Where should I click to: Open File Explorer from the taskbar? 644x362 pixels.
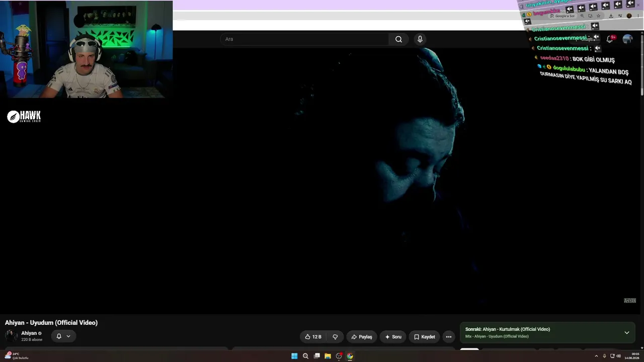[328, 356]
